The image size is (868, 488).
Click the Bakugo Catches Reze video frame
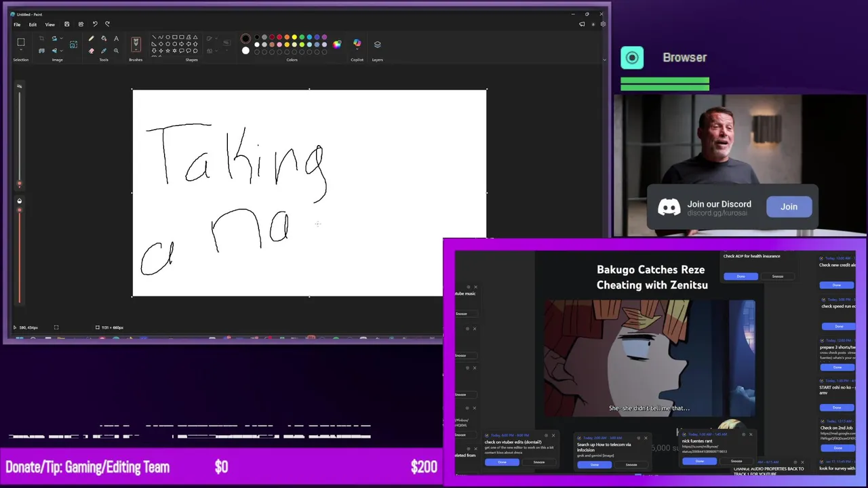coord(650,358)
